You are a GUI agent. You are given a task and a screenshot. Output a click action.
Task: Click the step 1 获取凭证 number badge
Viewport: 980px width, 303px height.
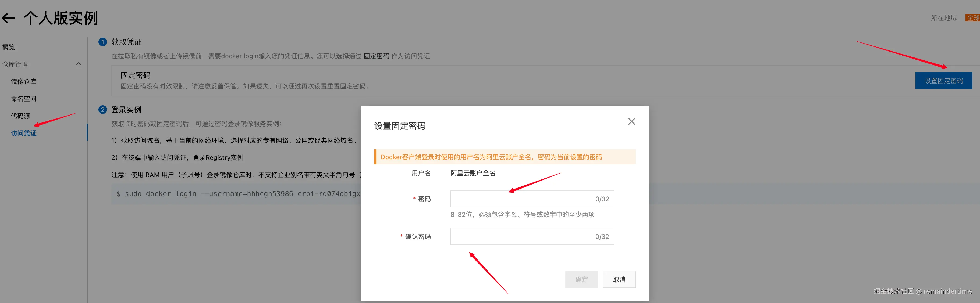tap(102, 42)
